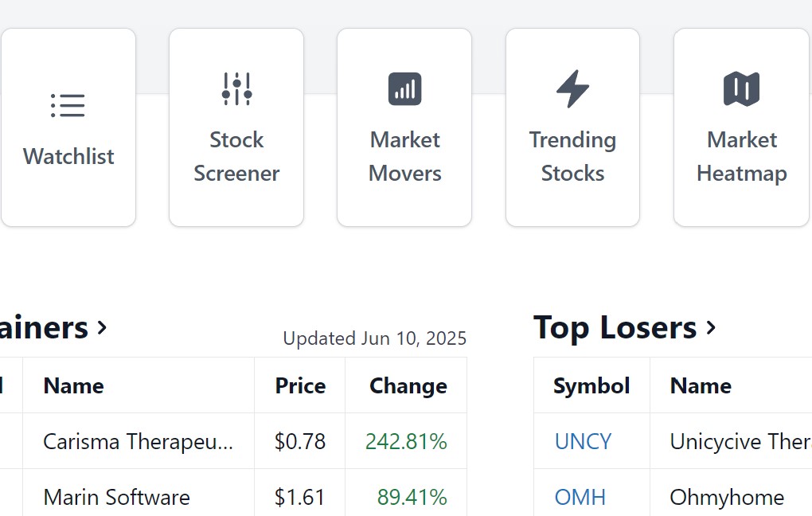Select the Watchlist list icon
This screenshot has width=812, height=516.
coord(68,104)
